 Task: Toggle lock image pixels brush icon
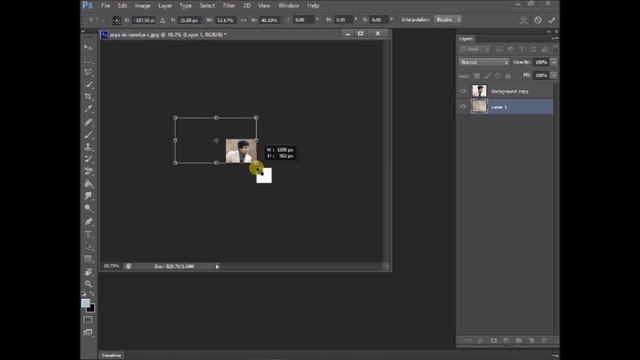click(487, 76)
